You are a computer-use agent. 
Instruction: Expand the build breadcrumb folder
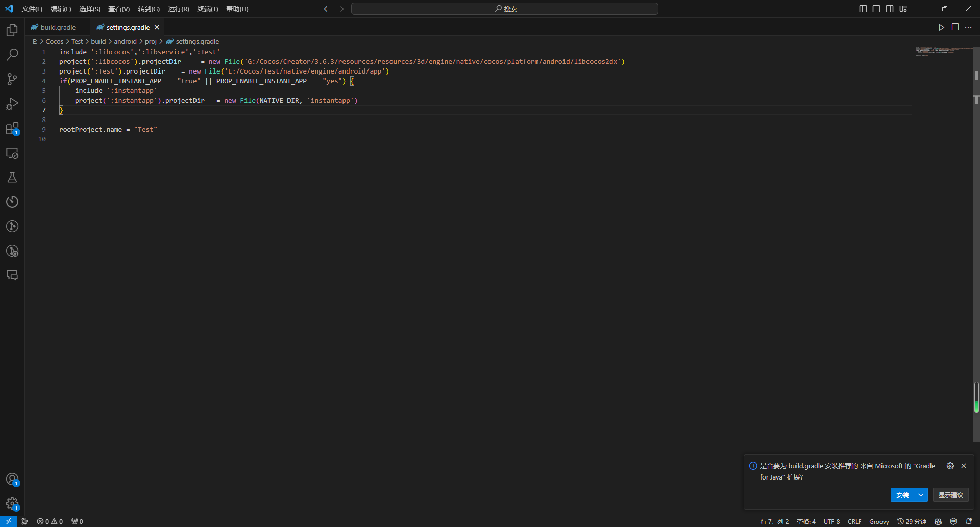[x=99, y=41]
